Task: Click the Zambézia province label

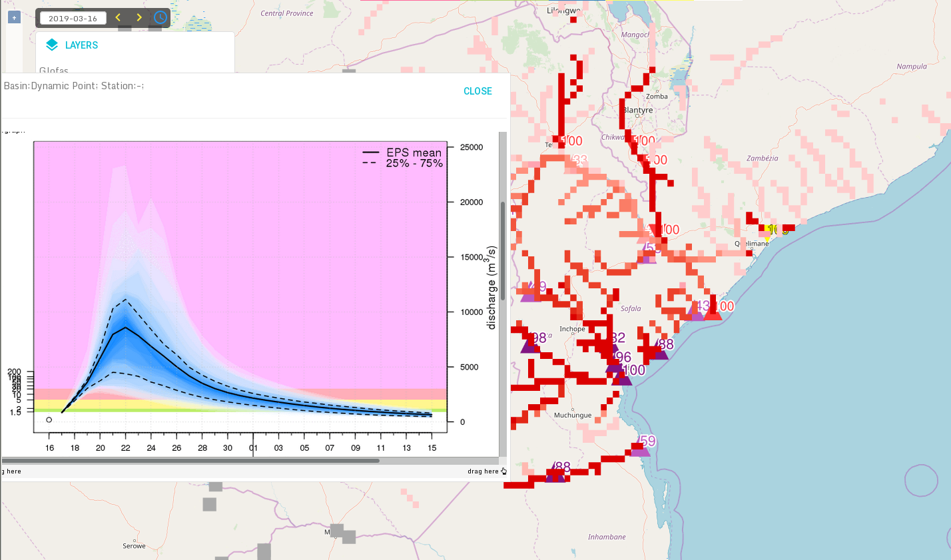Action: 762,158
